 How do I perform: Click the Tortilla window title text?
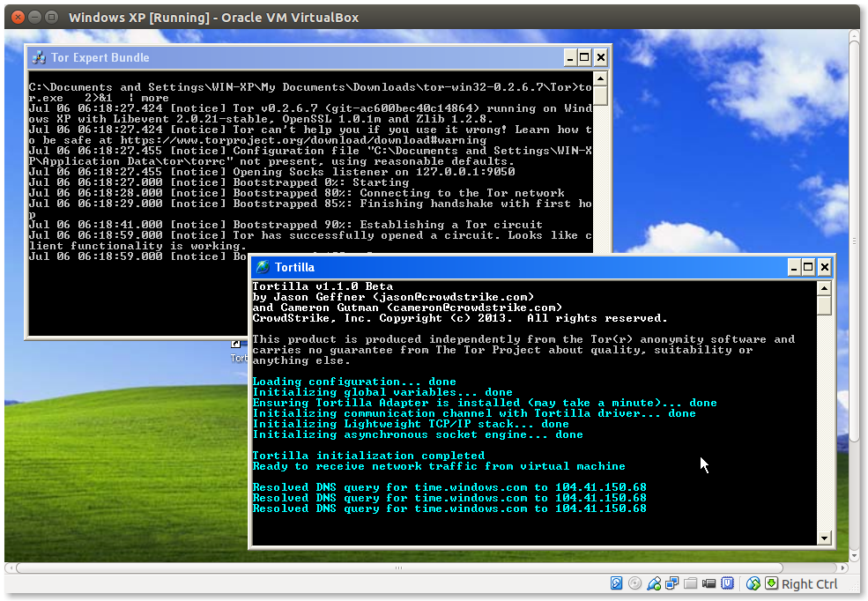pos(294,267)
